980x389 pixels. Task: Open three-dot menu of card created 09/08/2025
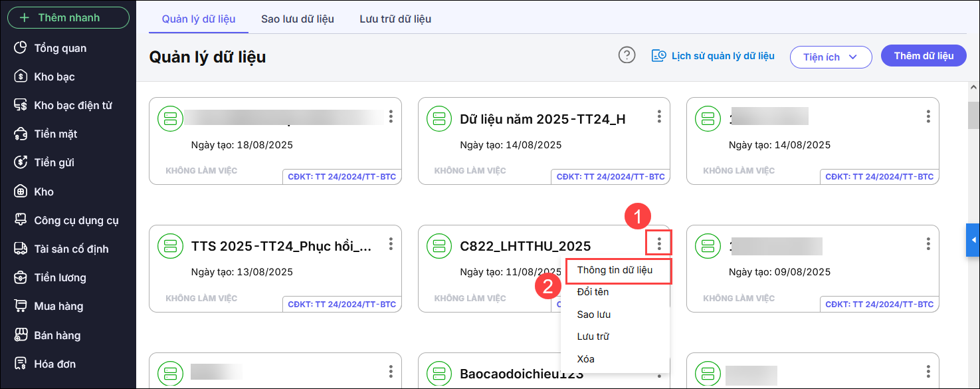coord(928,244)
